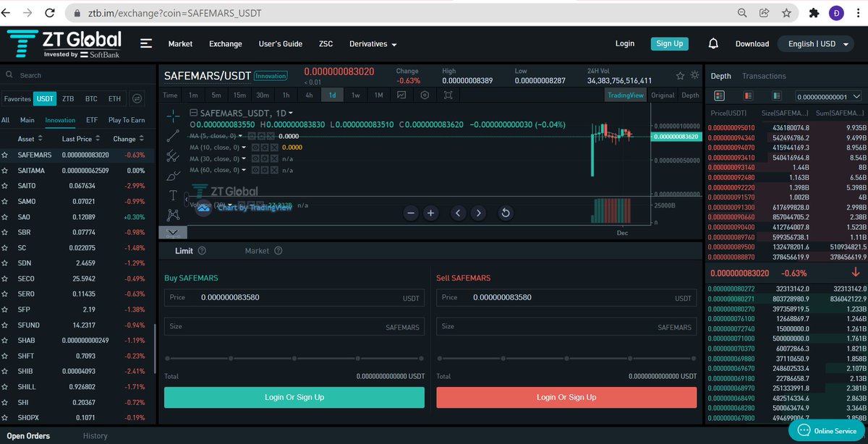Add SAFEMARS/USDT to favorites with the star icon in the pair header
868x444 pixels.
click(x=680, y=75)
